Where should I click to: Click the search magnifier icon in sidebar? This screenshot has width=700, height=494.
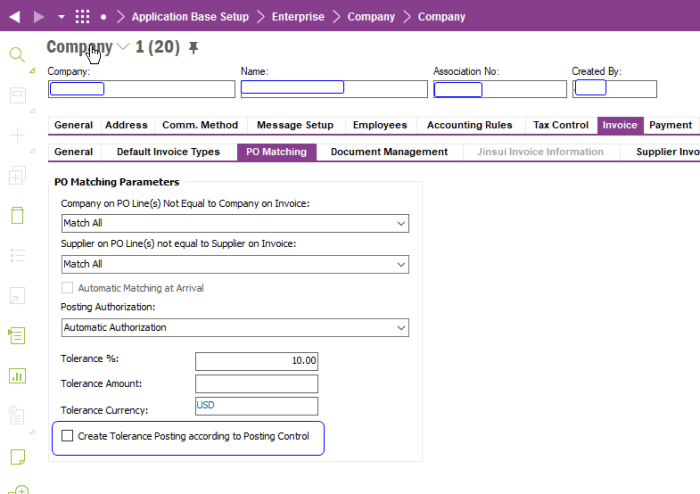(17, 54)
